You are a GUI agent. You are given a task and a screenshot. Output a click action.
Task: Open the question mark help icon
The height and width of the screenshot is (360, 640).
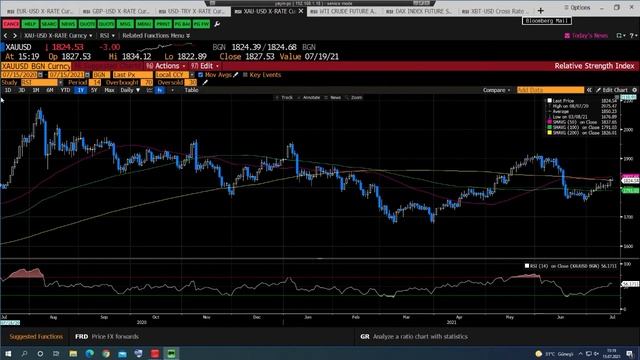(x=632, y=36)
